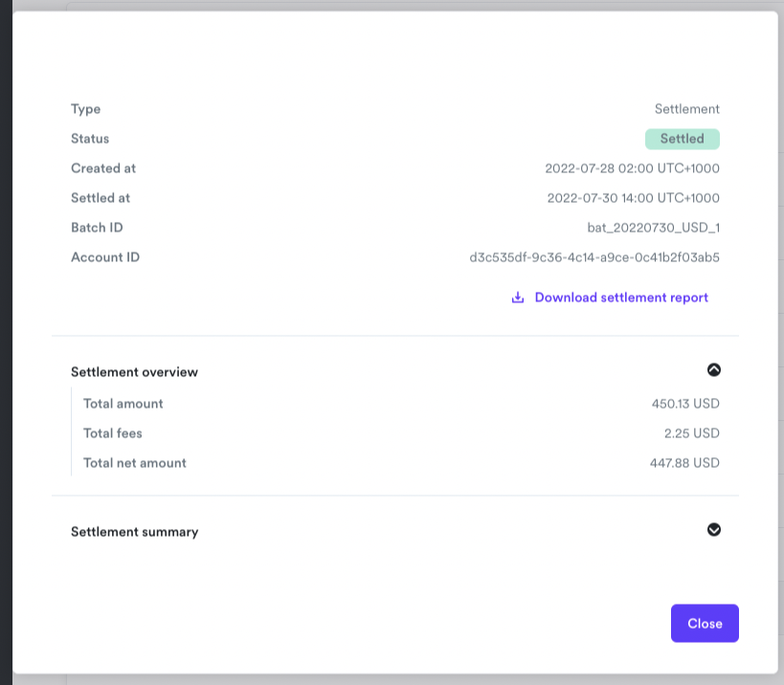Click the green Settled status badge

coord(682,139)
